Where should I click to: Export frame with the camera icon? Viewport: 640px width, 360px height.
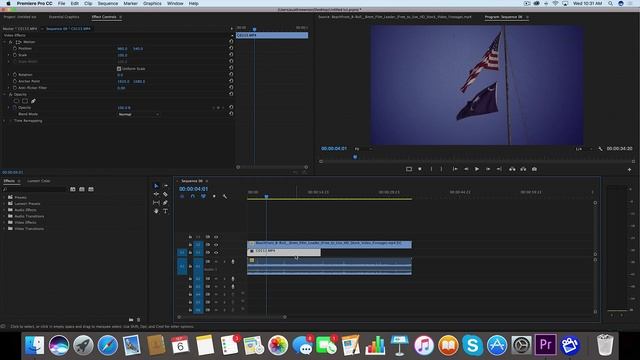click(x=534, y=169)
